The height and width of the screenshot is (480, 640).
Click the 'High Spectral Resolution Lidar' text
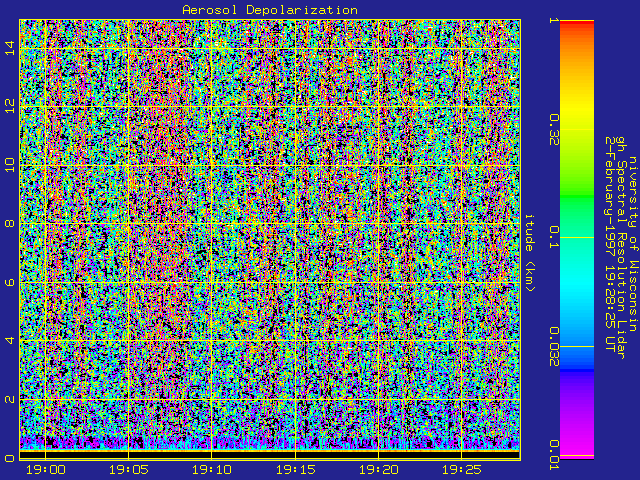pos(621,248)
